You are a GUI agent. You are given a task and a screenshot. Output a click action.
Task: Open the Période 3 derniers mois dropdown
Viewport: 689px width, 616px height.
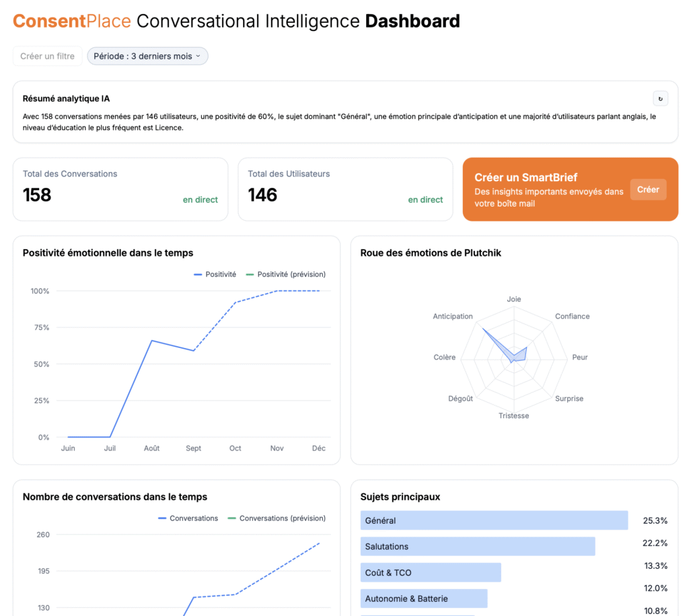[x=147, y=57]
